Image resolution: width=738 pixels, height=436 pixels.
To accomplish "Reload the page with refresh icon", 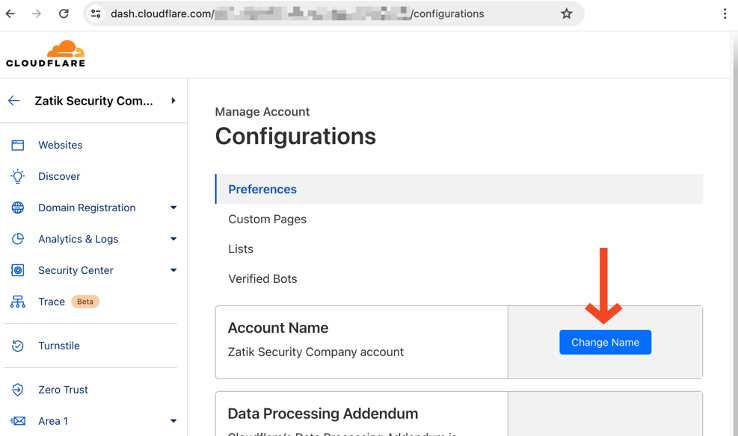I will pos(64,14).
